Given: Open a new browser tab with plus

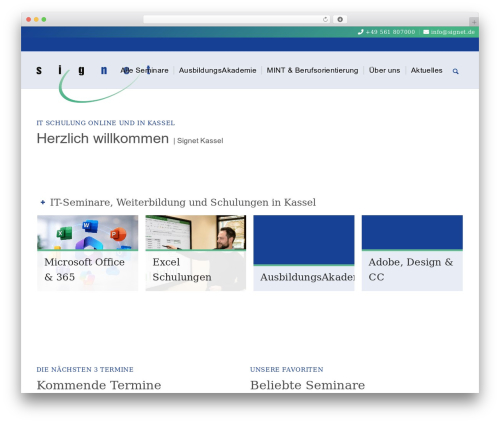Looking at the screenshot, I should tap(474, 22).
